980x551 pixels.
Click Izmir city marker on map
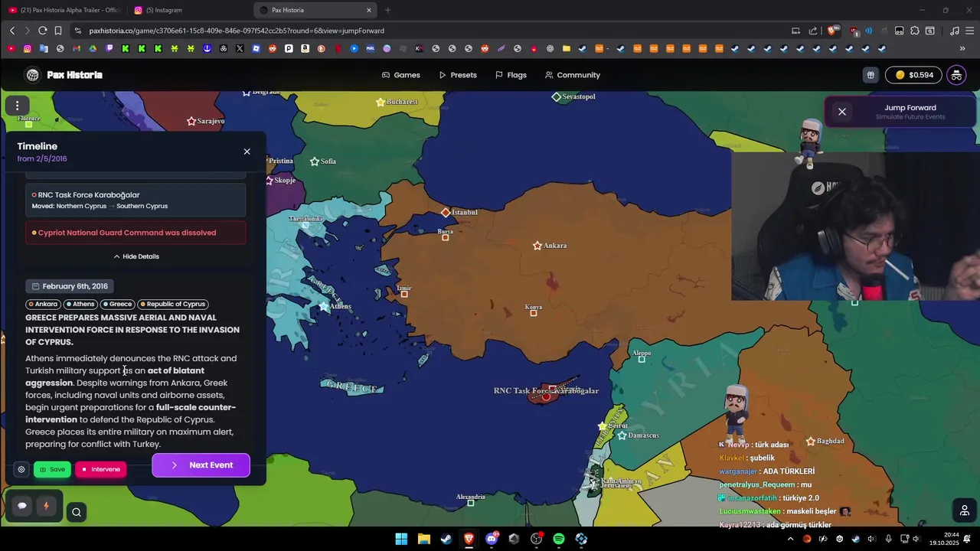404,294
